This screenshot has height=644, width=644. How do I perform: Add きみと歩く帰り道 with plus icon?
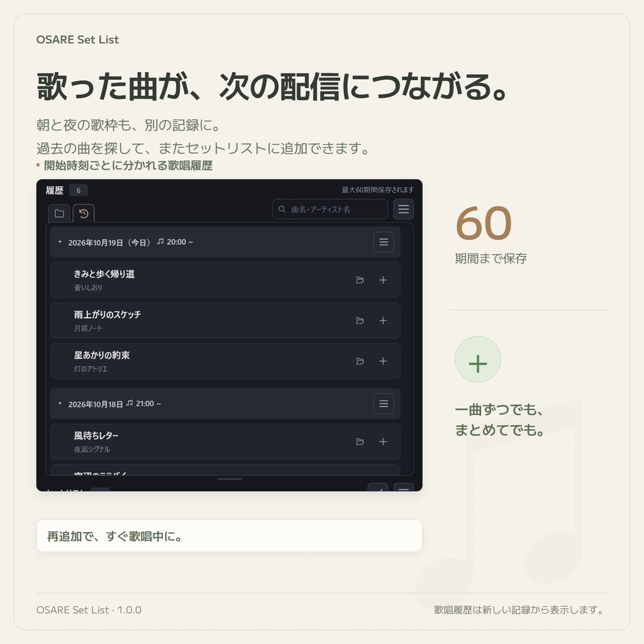(x=383, y=280)
